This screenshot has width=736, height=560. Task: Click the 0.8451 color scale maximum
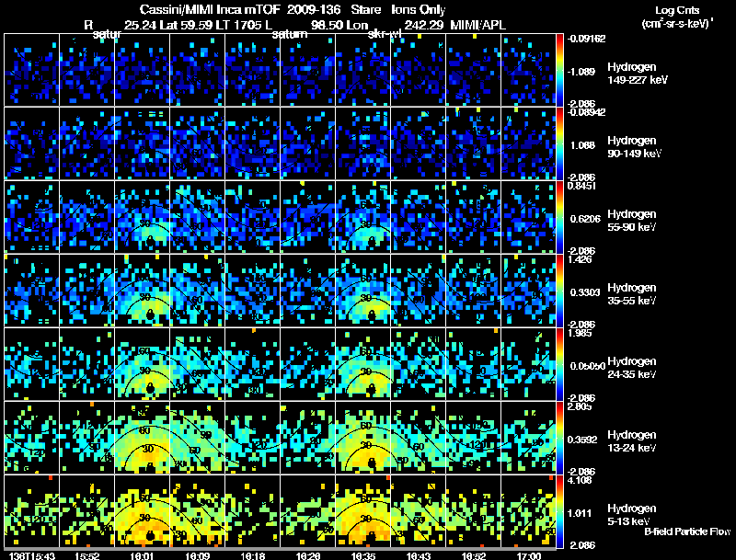582,186
